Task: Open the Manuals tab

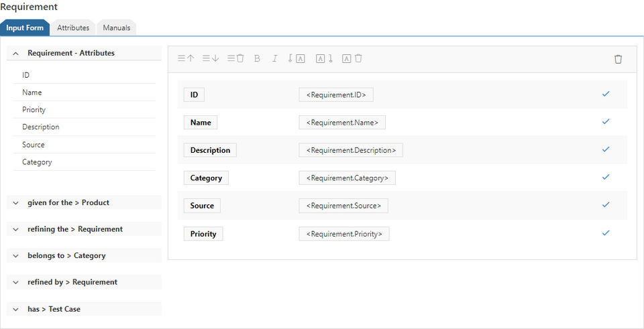Action: coord(117,28)
